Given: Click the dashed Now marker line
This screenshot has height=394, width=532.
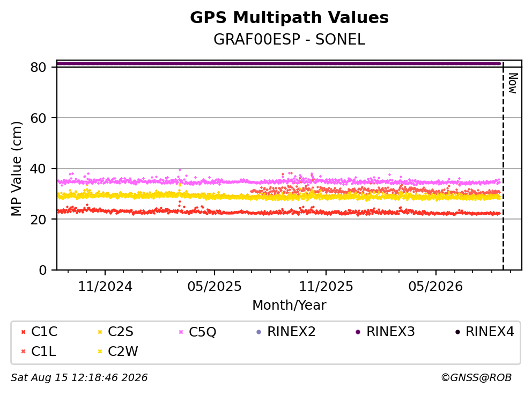Looking at the screenshot, I should click(x=503, y=166).
